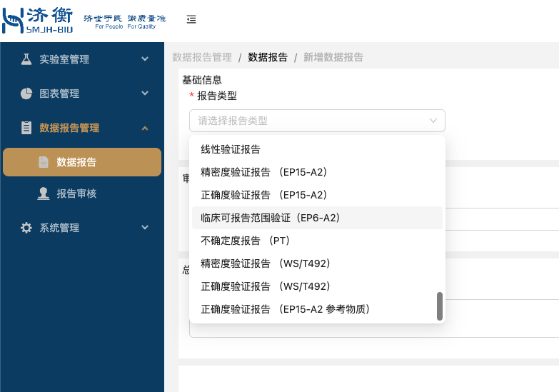Collapse the 数据报告管理 menu chevron

click(x=145, y=128)
